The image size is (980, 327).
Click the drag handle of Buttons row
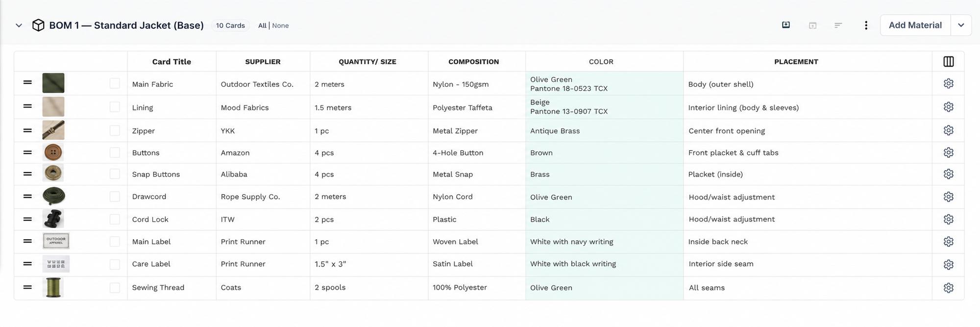[x=27, y=152]
